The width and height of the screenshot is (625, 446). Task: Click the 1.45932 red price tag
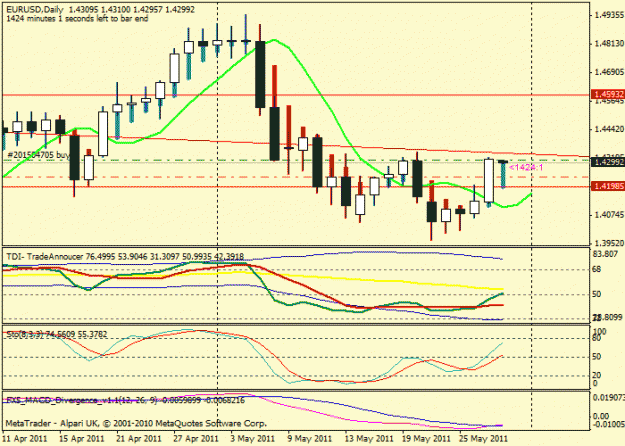click(608, 94)
